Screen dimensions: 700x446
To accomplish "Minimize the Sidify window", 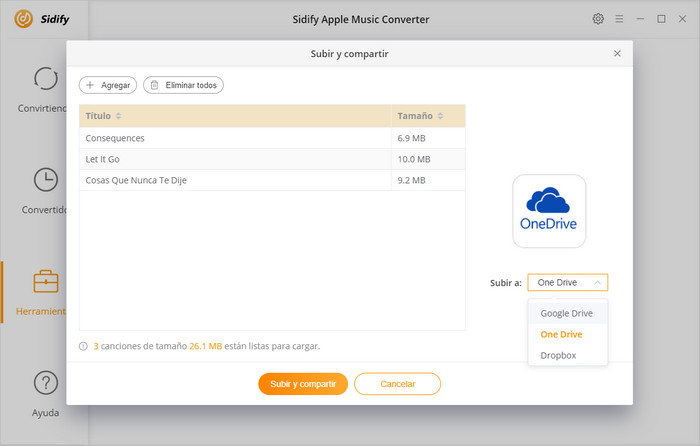I will coord(640,19).
